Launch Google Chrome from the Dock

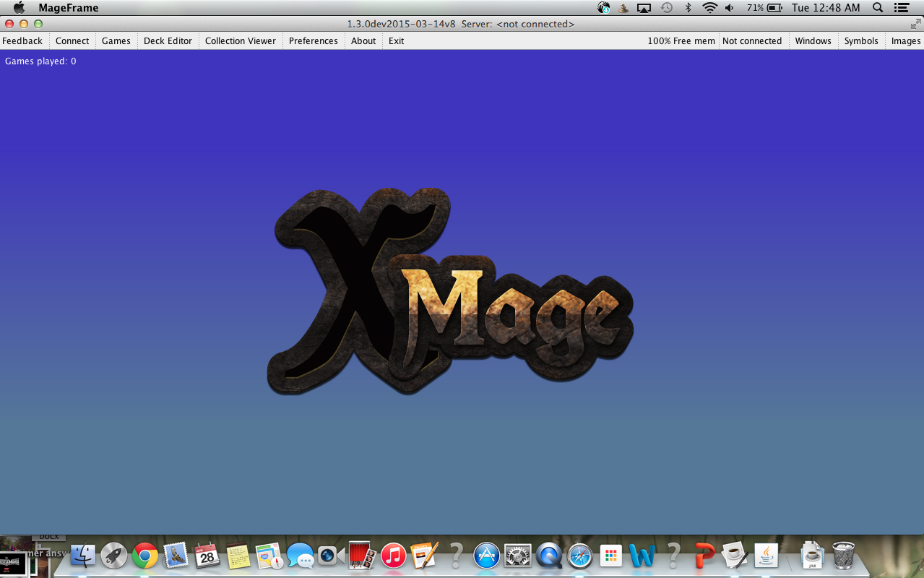click(x=145, y=556)
